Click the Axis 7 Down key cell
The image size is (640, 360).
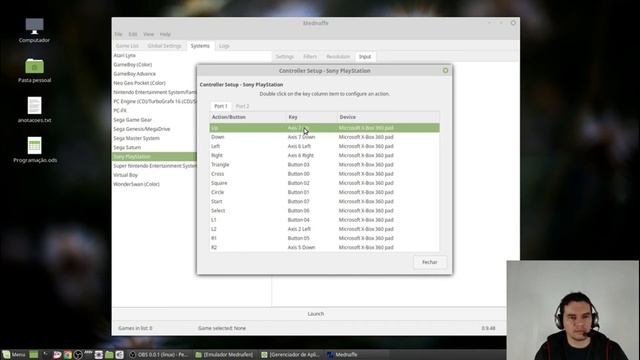tap(301, 137)
